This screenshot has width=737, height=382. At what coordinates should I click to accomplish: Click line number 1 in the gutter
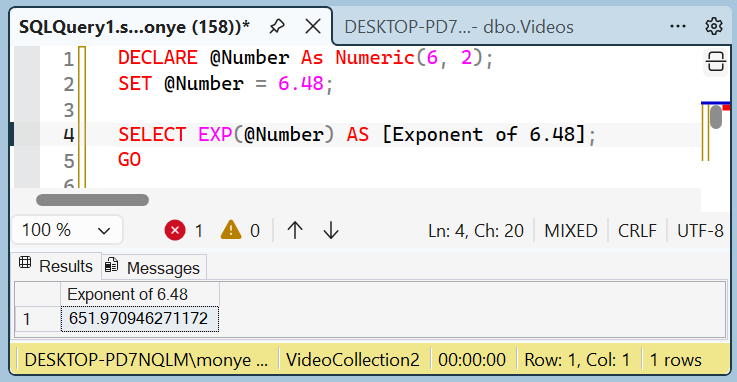69,59
